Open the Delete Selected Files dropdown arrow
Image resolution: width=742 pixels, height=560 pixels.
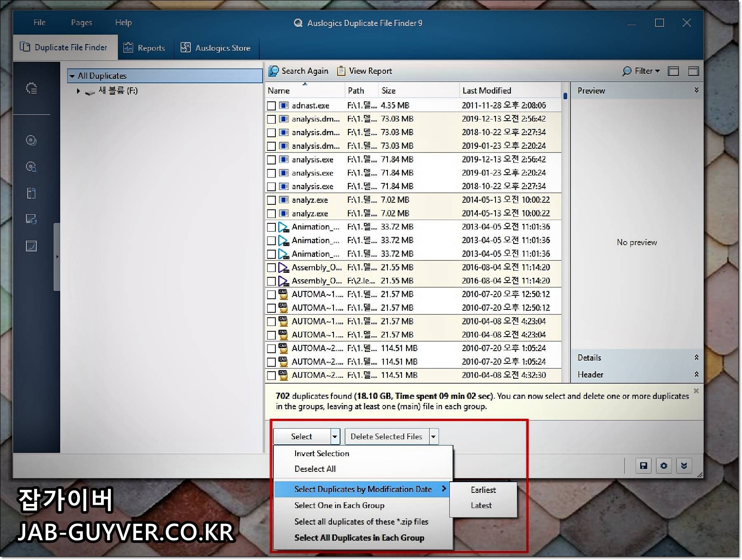pos(434,436)
